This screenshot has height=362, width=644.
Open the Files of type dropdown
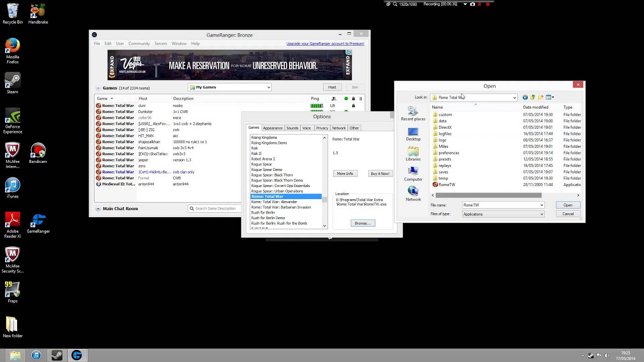click(503, 214)
